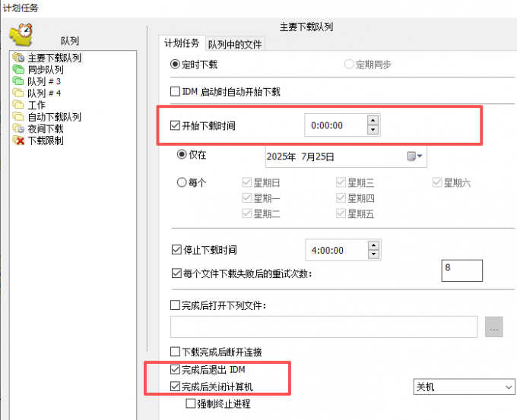Click the 主要下载队列 queue icon
Image resolution: width=517 pixels, height=420 pixels.
coord(18,58)
